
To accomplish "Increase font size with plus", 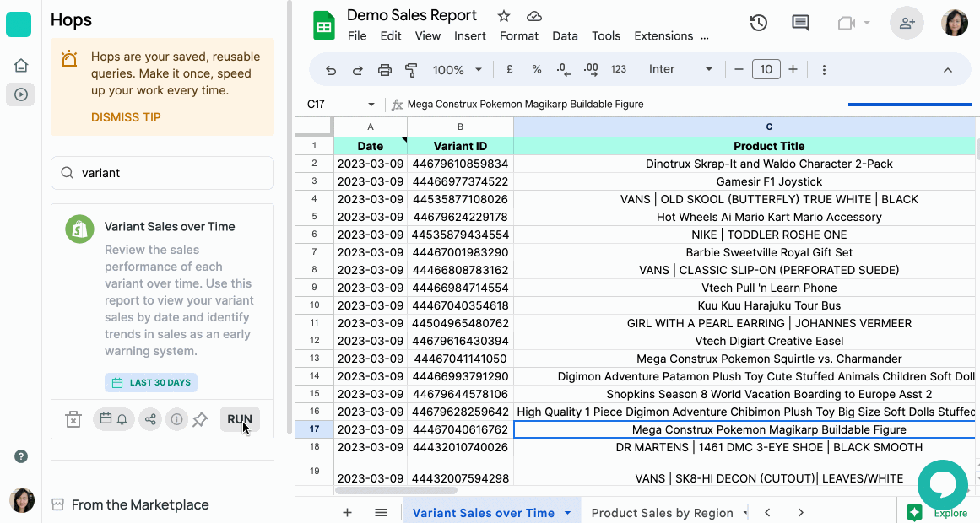I will pyautogui.click(x=793, y=69).
